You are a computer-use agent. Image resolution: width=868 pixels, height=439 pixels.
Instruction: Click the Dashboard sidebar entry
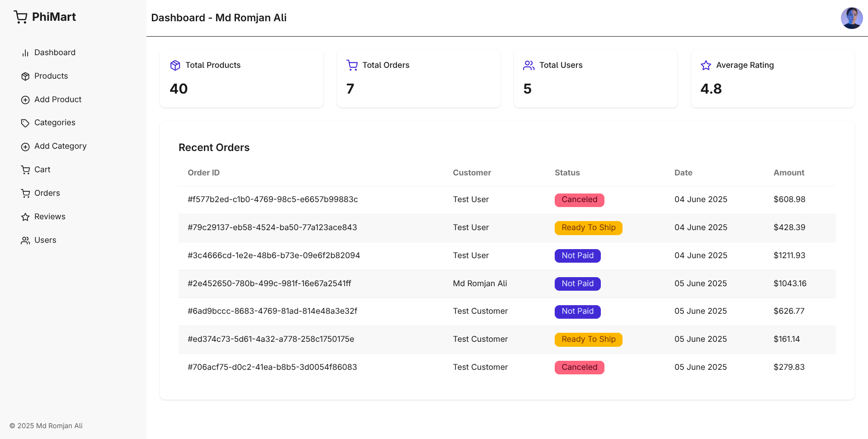tap(55, 52)
